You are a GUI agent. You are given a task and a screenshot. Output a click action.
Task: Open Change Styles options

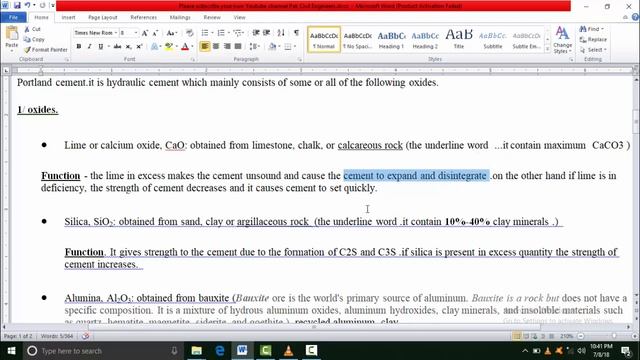562,40
